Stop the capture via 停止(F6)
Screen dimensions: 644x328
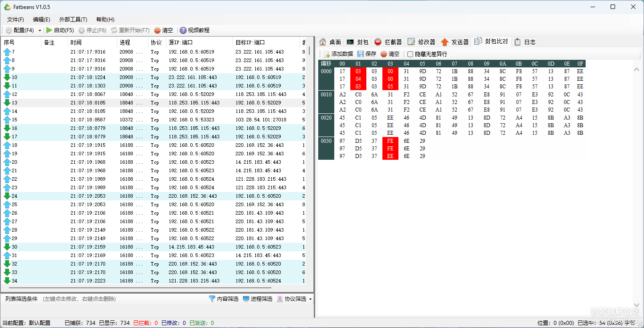[x=94, y=30]
